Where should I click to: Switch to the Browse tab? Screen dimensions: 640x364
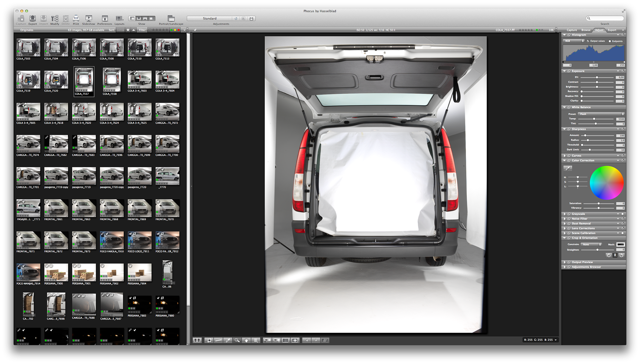tap(586, 30)
